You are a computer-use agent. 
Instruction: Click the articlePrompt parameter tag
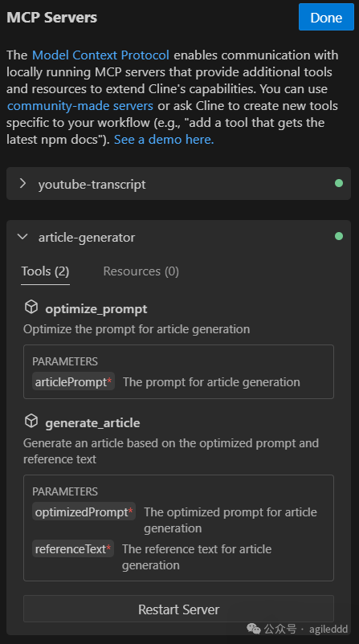(x=73, y=382)
